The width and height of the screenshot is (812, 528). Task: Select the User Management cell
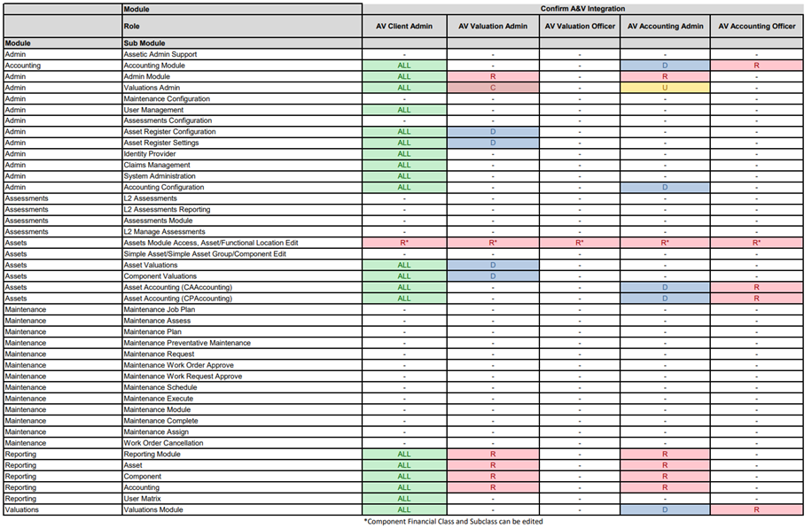click(x=242, y=110)
